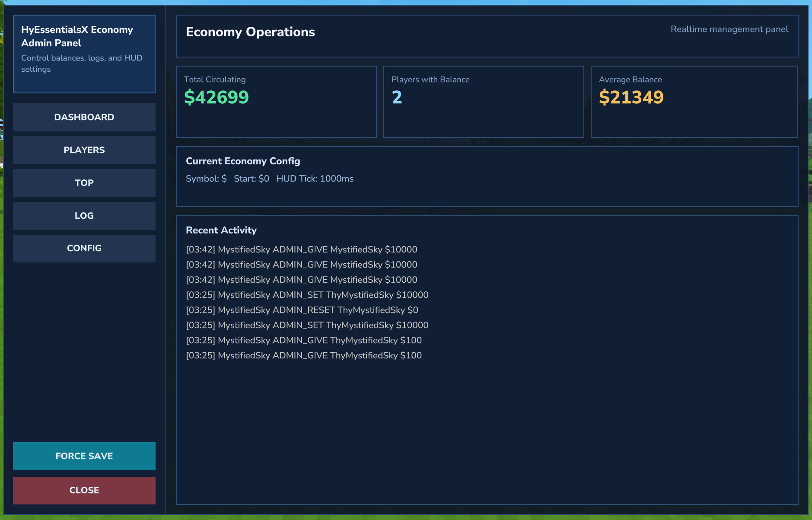Open the Top balances section

click(84, 183)
